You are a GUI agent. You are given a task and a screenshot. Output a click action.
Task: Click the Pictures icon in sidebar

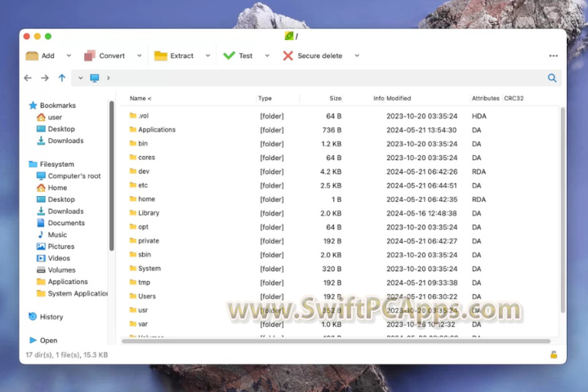point(41,247)
